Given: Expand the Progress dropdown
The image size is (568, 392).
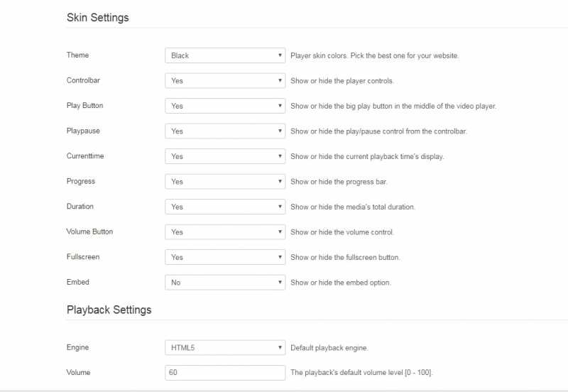Looking at the screenshot, I should tap(224, 182).
